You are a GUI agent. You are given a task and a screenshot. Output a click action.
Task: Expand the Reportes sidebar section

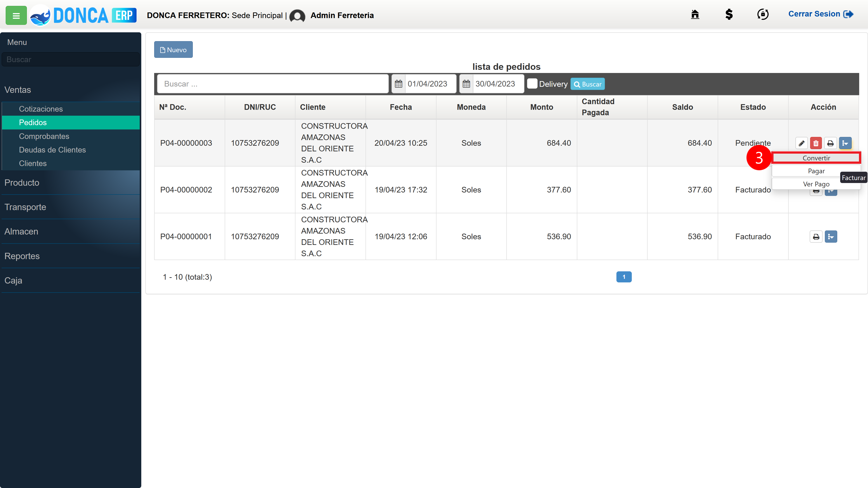click(71, 256)
